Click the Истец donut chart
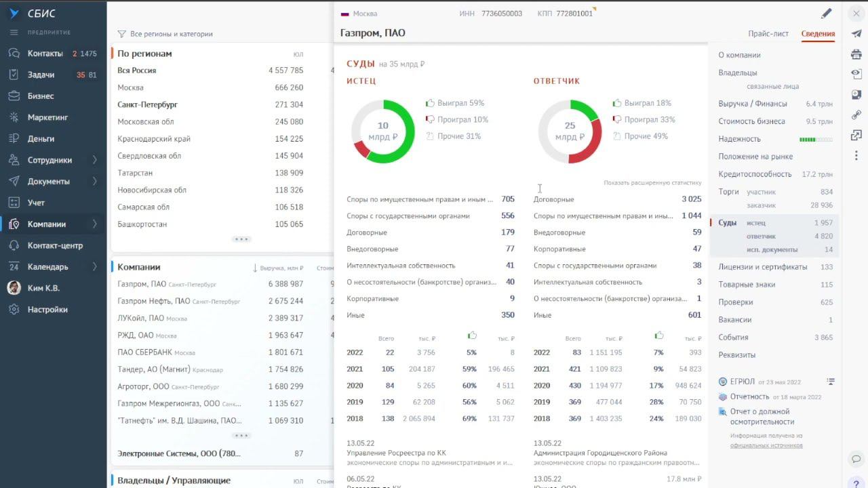 (382, 131)
